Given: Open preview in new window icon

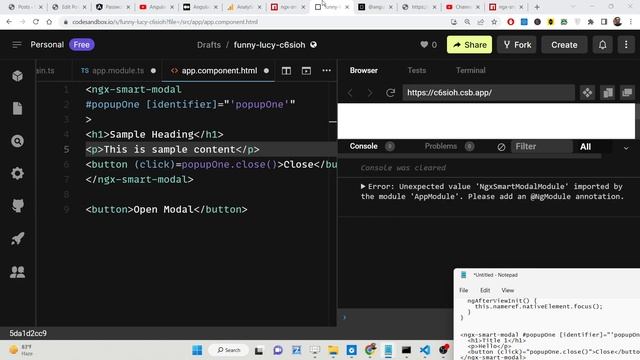Looking at the screenshot, I should [627, 93].
